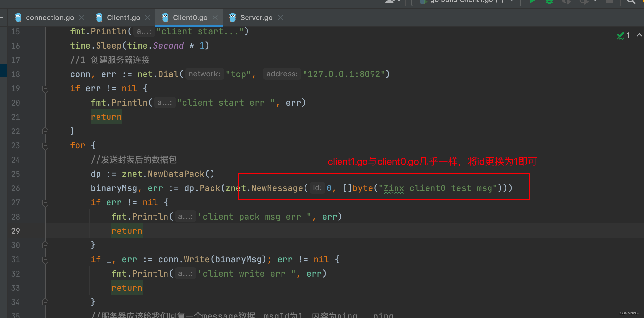Screen dimensions: 644x318
Task: Click znet.NewDataPack() on line 25
Action: point(168,174)
